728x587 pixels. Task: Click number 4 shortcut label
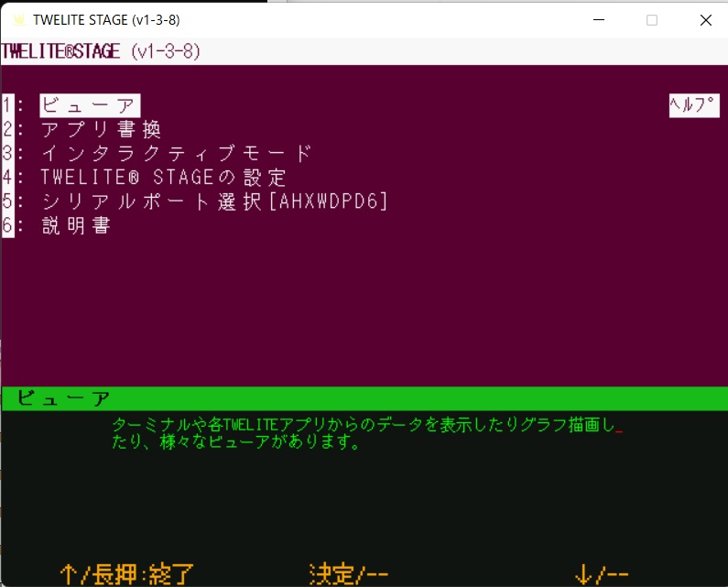click(8, 178)
